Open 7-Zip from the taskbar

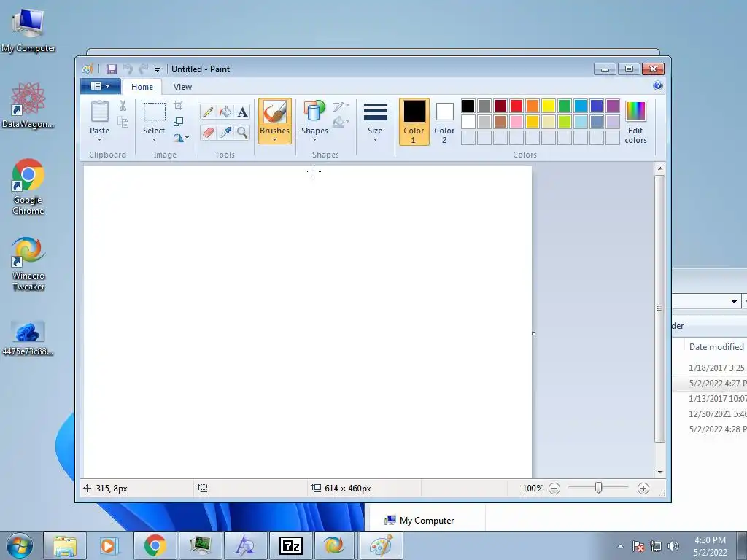click(x=290, y=545)
